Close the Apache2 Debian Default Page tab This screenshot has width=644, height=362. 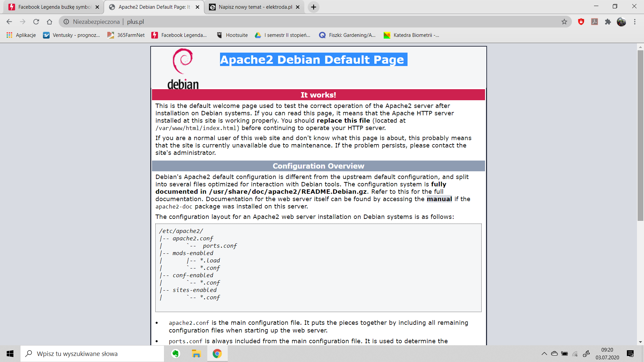(x=198, y=7)
